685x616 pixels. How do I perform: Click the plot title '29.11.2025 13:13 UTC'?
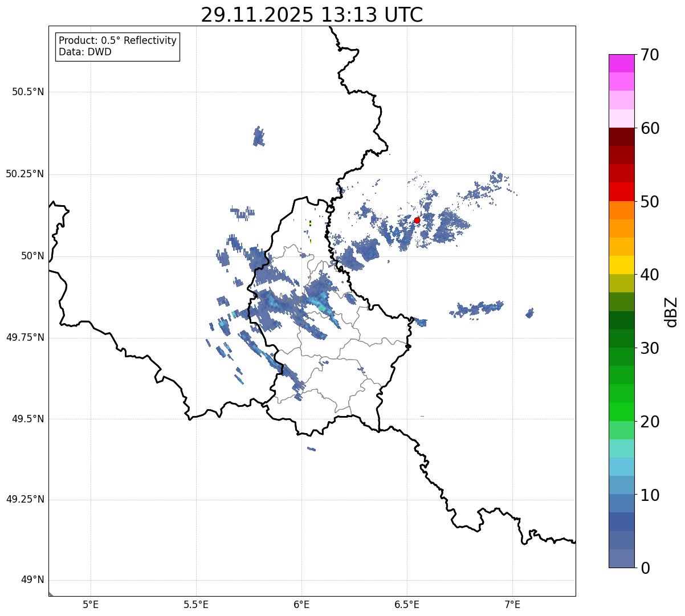click(312, 14)
